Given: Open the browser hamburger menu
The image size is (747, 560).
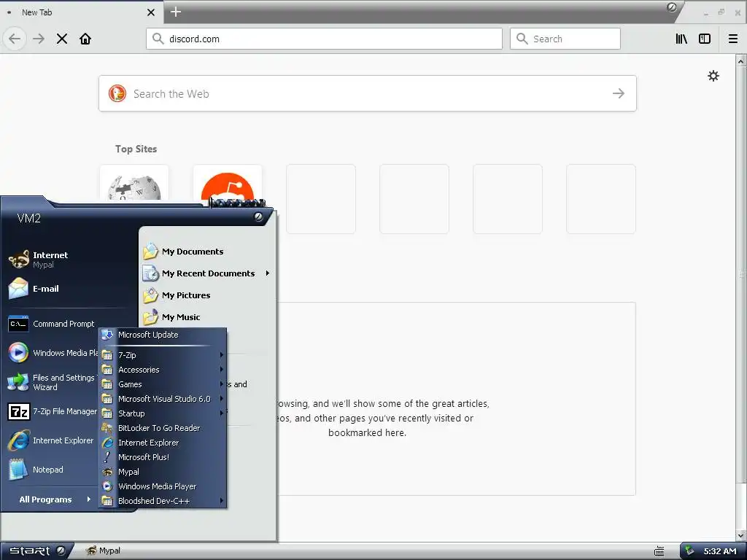Looking at the screenshot, I should 733,39.
